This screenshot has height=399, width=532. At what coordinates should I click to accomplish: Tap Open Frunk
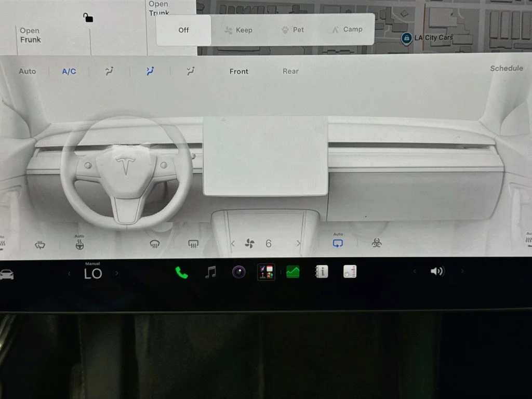click(x=30, y=35)
